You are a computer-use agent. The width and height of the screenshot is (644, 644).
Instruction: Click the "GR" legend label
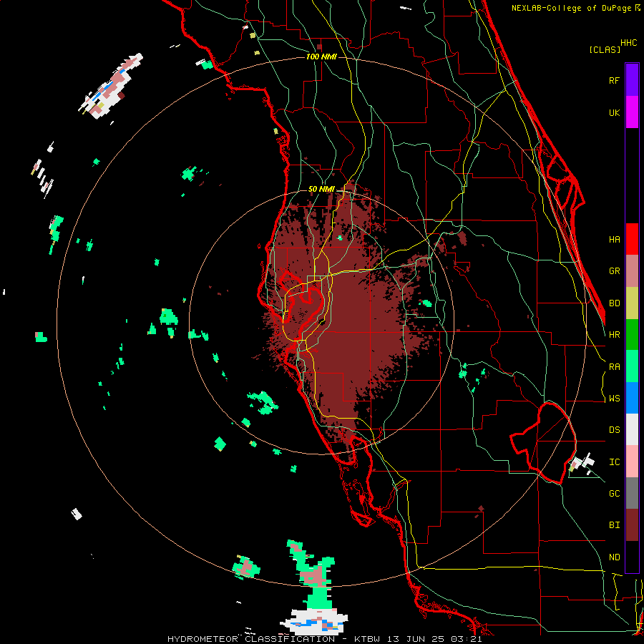pos(614,271)
